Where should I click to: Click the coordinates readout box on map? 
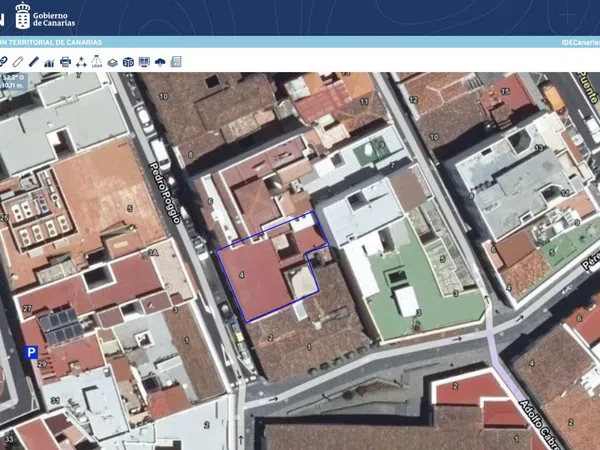[13, 82]
